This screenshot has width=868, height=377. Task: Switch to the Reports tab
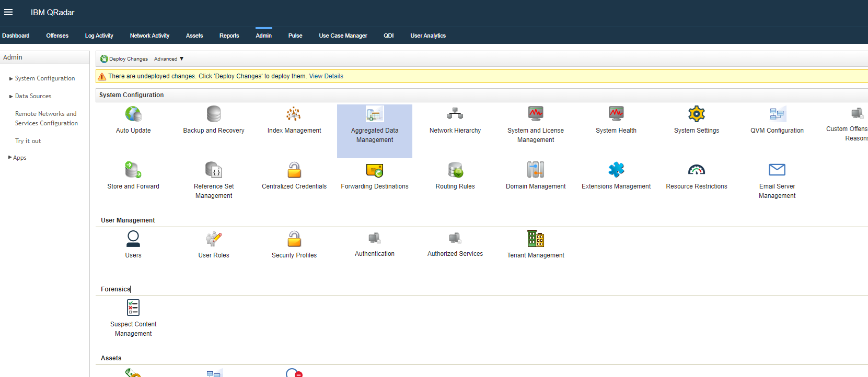229,36
